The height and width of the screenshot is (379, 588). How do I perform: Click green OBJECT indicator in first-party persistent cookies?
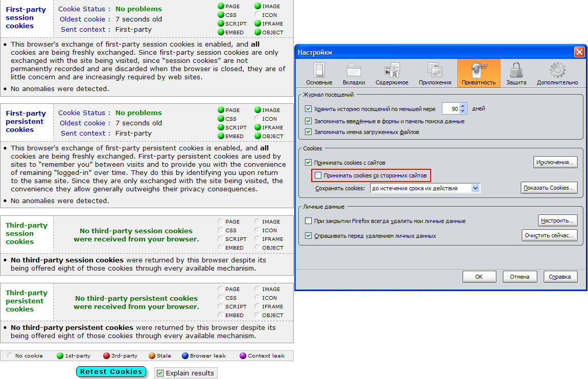[x=257, y=136]
